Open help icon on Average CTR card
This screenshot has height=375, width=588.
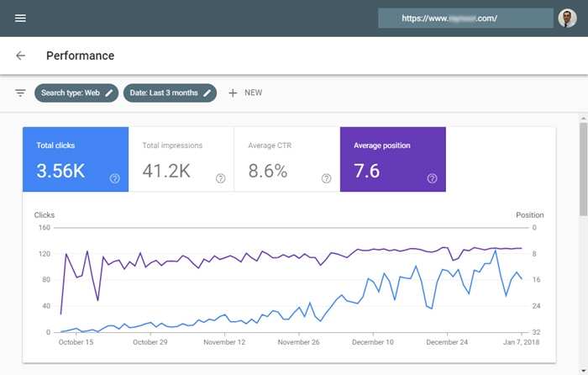[x=326, y=178]
